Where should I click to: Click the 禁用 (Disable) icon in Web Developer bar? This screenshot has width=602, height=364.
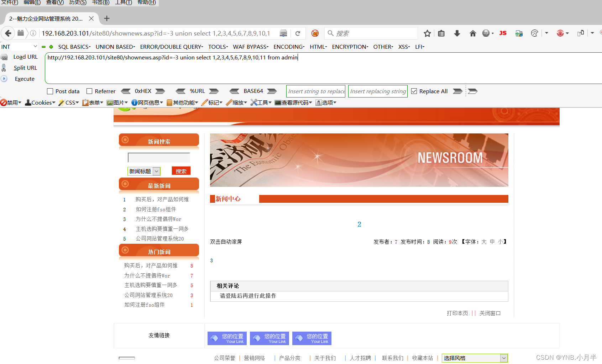pos(3,102)
